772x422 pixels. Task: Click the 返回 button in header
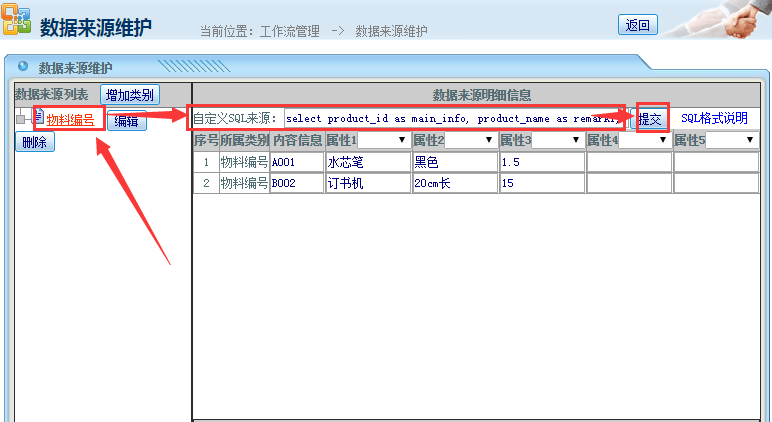coord(637,26)
